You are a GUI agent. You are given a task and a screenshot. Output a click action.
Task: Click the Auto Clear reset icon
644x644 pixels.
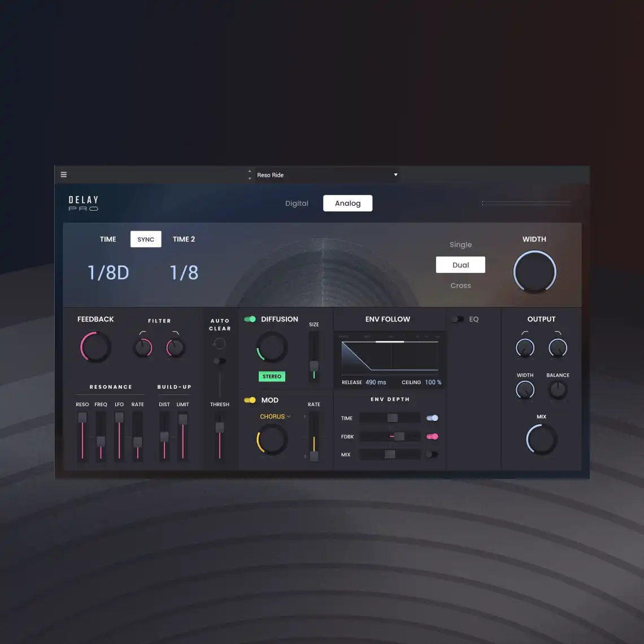tap(219, 342)
